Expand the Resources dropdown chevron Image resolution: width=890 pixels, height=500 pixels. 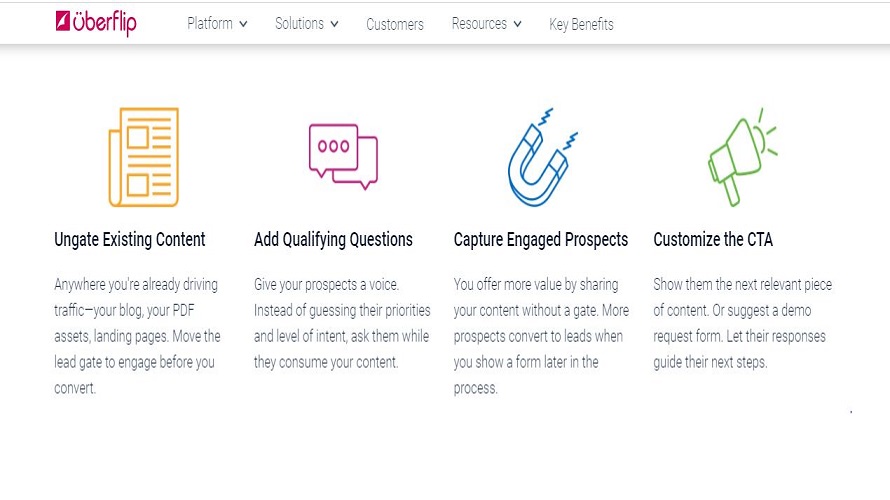click(517, 24)
